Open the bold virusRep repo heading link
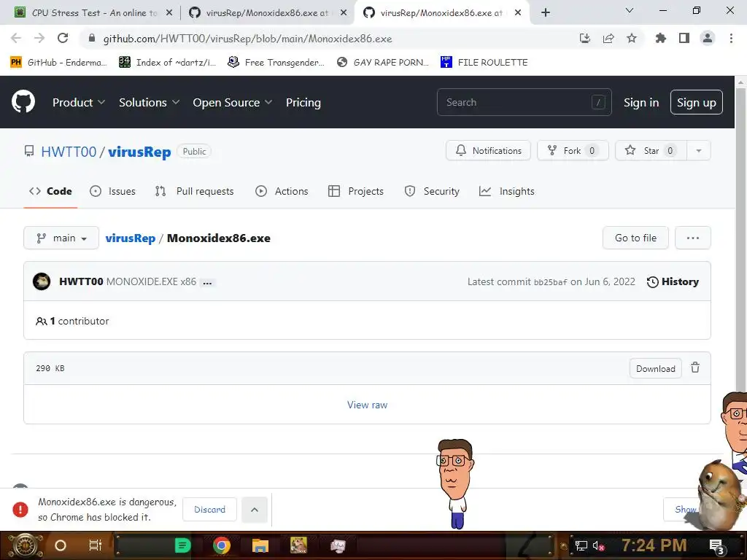The width and height of the screenshot is (747, 560). point(139,152)
